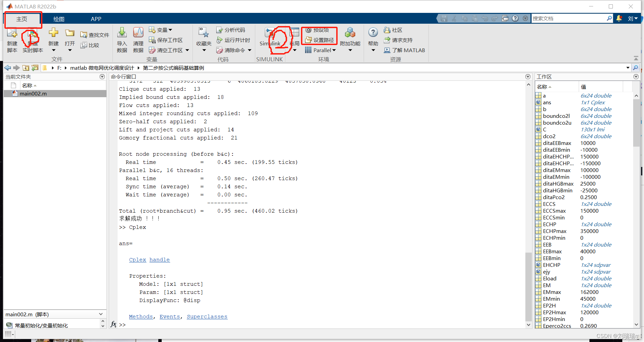
Task: Click the path segment matlab 微电网优化调度设计
Action: [102, 68]
